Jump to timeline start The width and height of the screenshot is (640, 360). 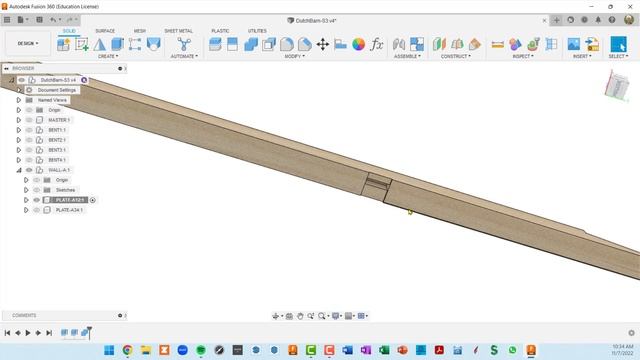7,333
